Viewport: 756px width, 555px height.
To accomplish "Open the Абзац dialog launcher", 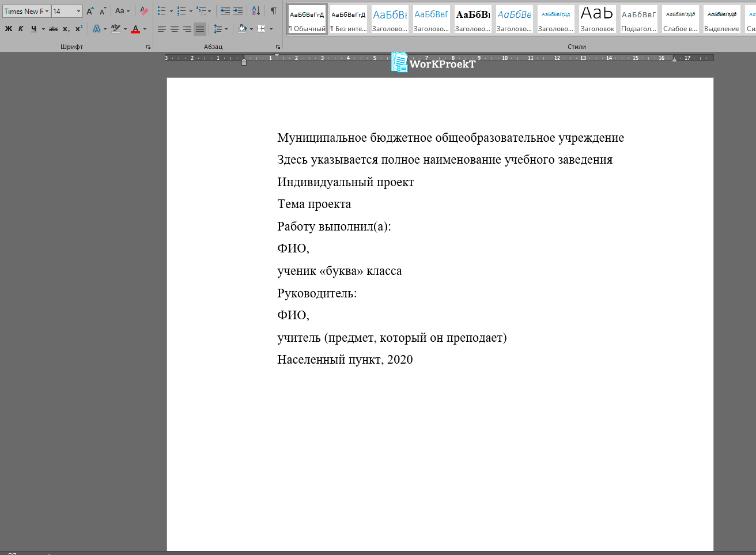I will (278, 47).
